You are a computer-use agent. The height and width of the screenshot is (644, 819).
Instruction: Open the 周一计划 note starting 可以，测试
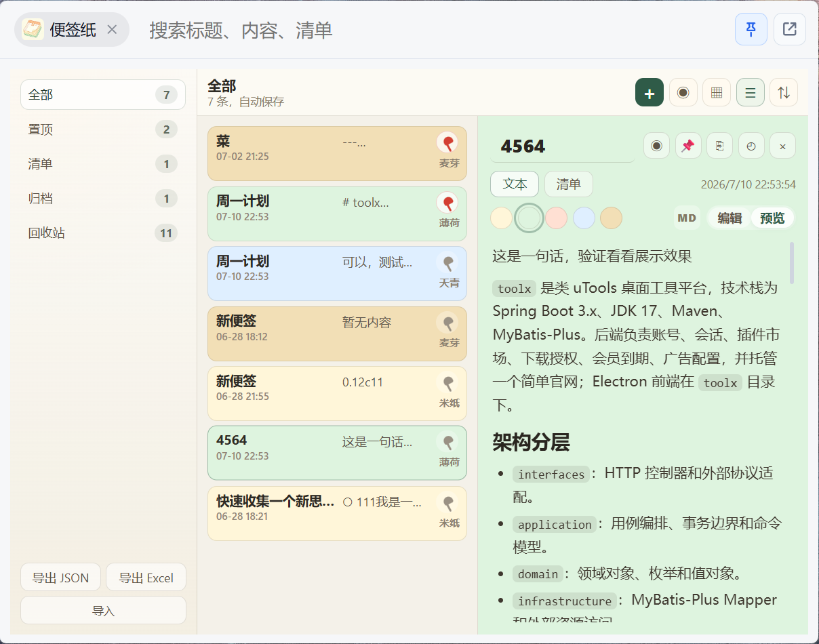pos(337,273)
